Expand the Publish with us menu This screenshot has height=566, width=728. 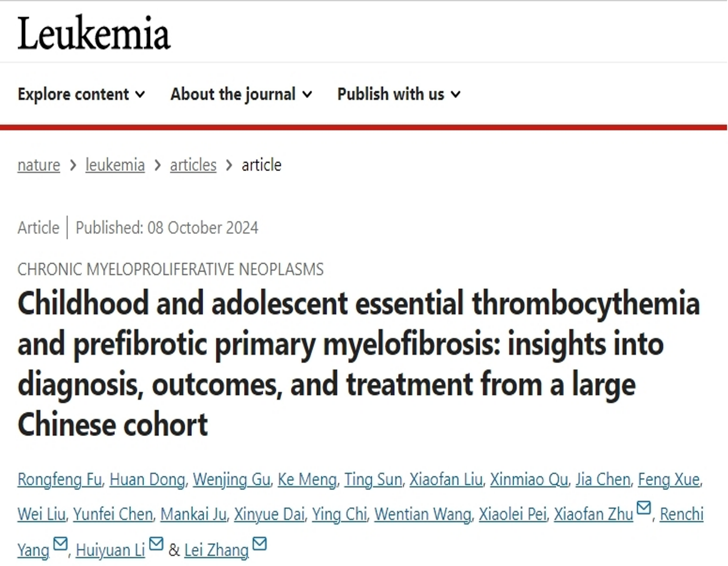pyautogui.click(x=399, y=94)
